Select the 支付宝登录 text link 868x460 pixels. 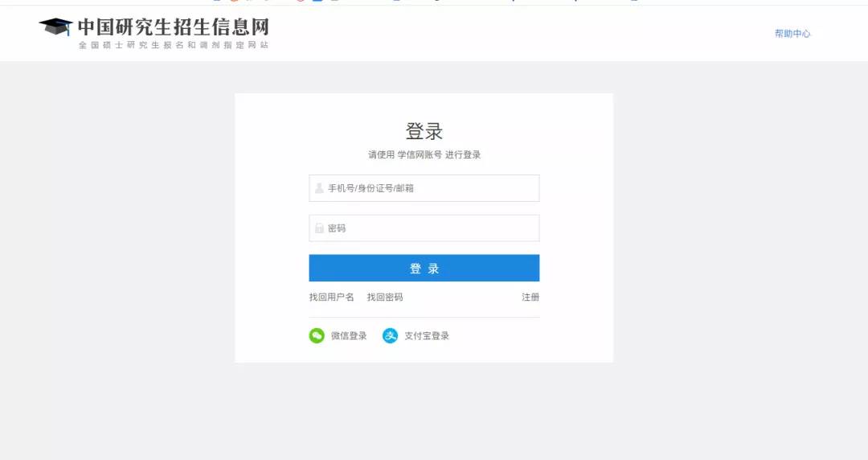point(427,335)
